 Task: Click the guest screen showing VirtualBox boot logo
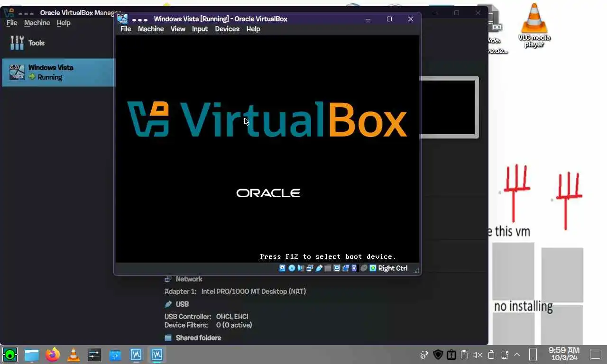click(x=267, y=148)
